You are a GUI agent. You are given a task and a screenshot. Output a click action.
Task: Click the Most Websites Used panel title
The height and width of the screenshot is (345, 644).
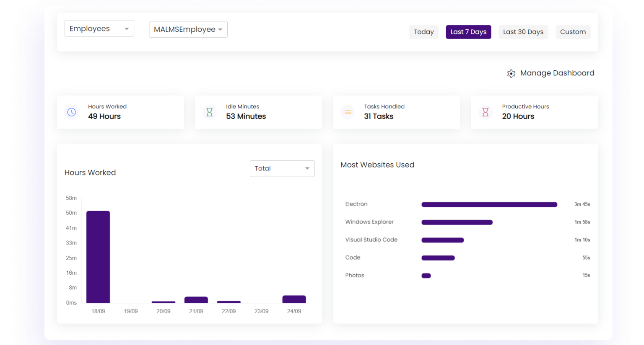(x=377, y=165)
